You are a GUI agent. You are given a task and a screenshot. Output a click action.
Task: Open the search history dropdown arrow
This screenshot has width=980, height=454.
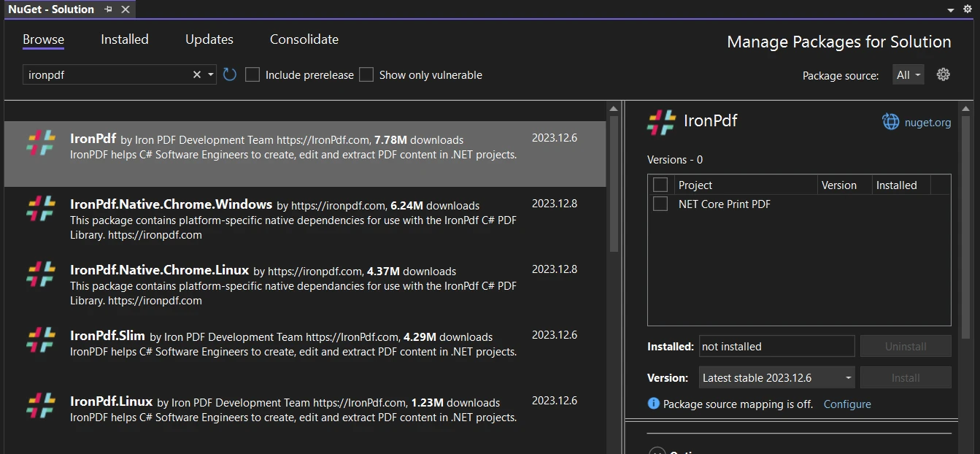211,74
